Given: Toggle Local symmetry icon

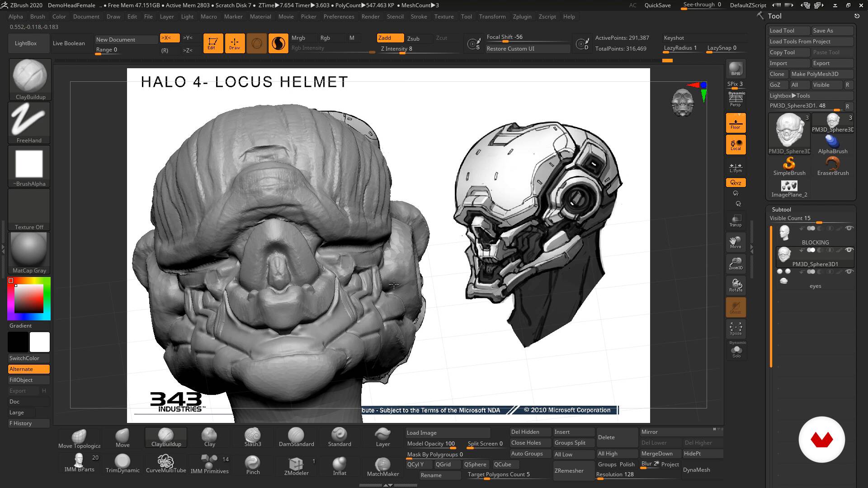Looking at the screenshot, I should click(736, 145).
